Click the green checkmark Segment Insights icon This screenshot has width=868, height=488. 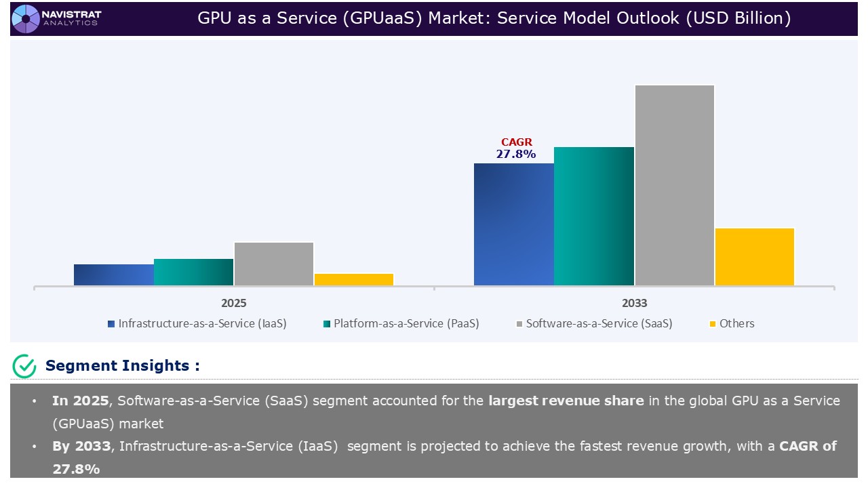click(x=24, y=366)
